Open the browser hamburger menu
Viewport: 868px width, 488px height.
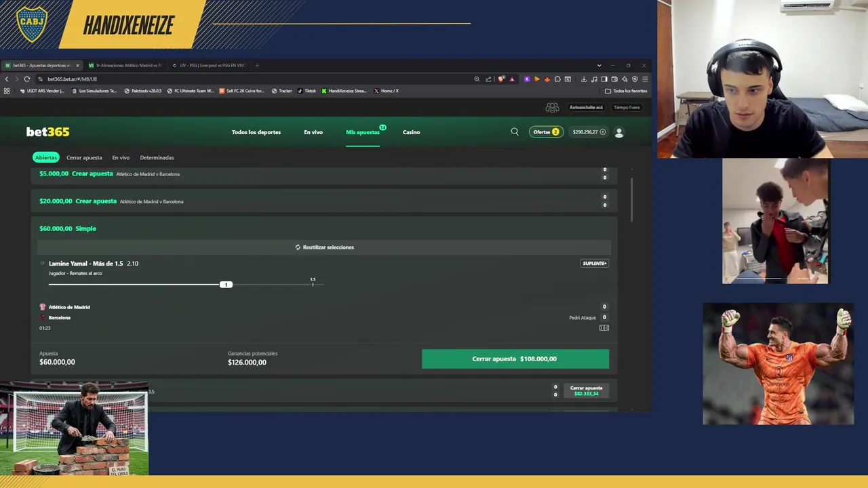click(x=645, y=79)
